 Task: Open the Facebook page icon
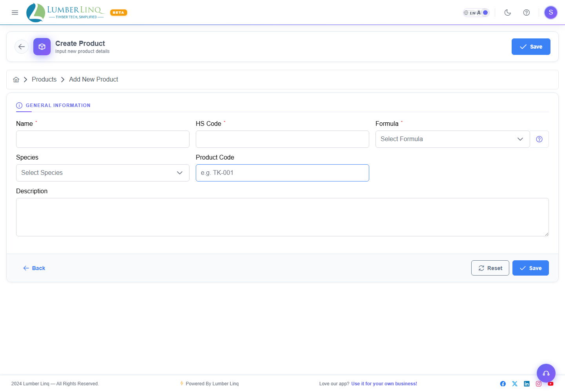click(503, 384)
